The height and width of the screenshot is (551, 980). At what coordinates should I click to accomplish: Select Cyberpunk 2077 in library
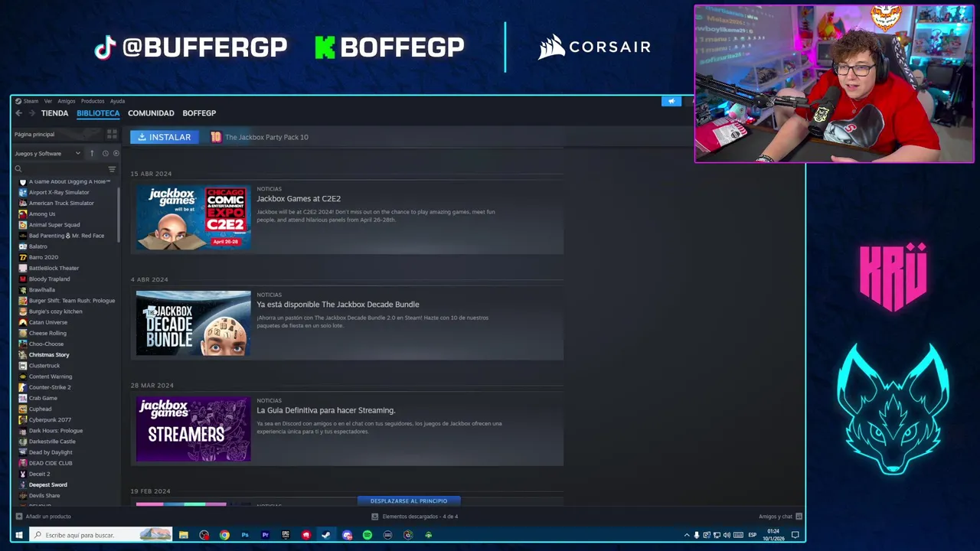click(50, 419)
